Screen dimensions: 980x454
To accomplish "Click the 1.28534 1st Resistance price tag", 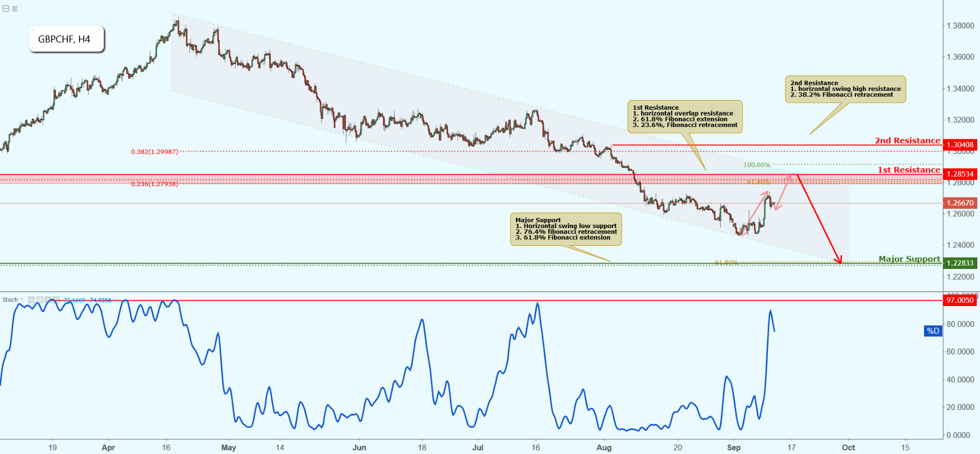I will (x=960, y=174).
